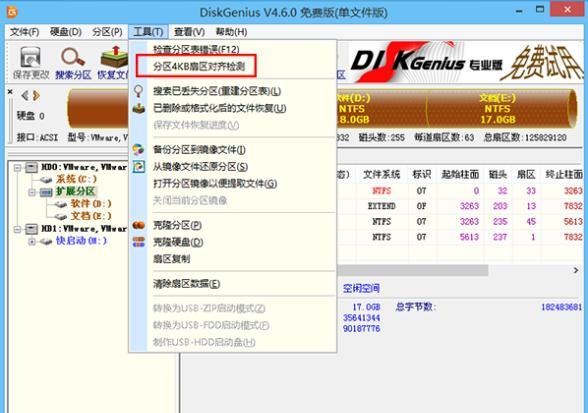Click the 起始柱面 column header

460,174
